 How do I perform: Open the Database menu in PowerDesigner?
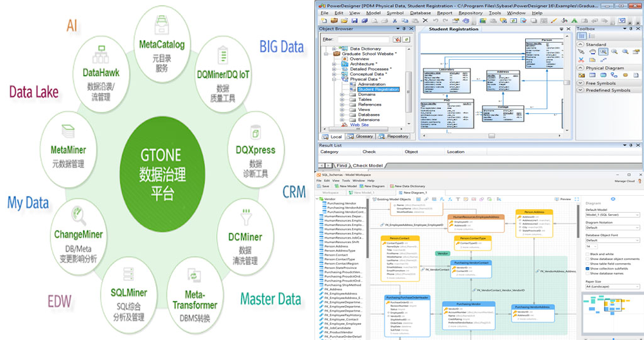coord(421,13)
